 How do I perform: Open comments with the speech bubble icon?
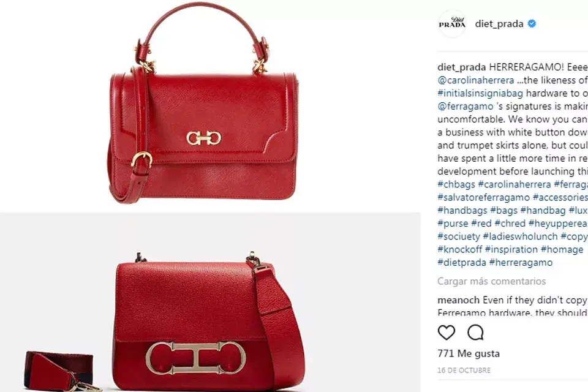tap(475, 333)
